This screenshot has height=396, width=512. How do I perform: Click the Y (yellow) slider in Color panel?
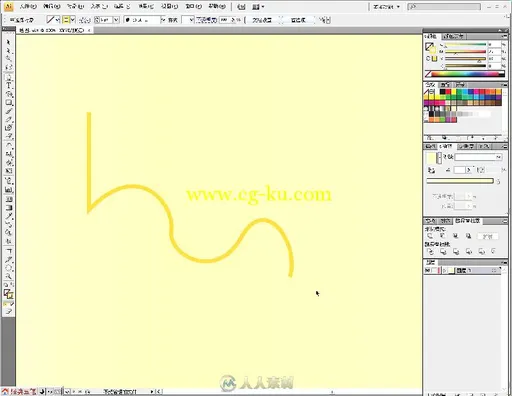465,59
